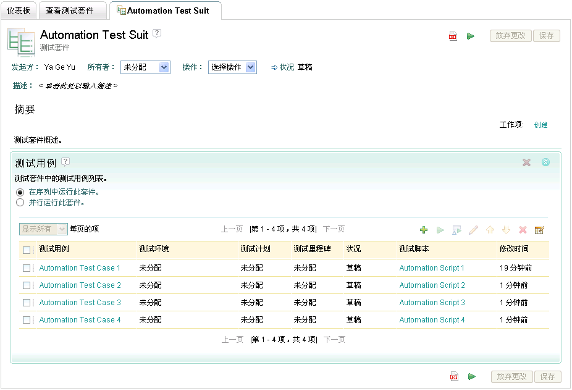This screenshot has width=572, height=390.
Task: Select the 在序列中运行此套件 radio option
Action: tap(20, 192)
